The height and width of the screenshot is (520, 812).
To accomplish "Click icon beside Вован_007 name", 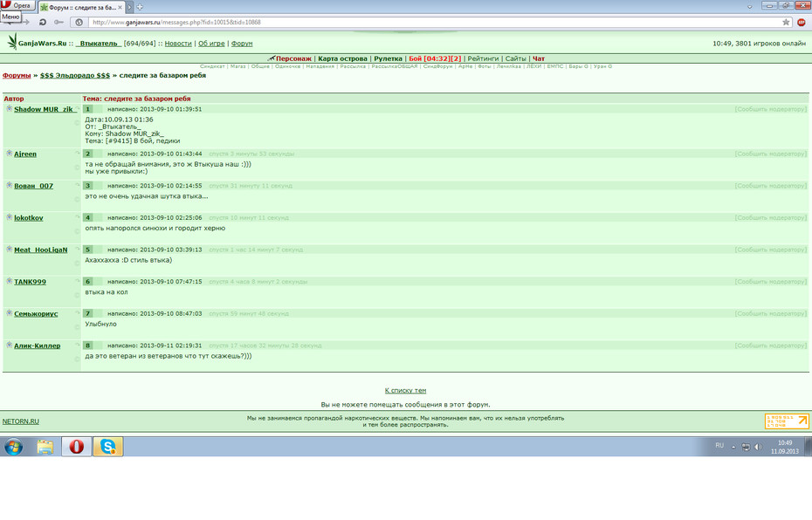I will [9, 185].
